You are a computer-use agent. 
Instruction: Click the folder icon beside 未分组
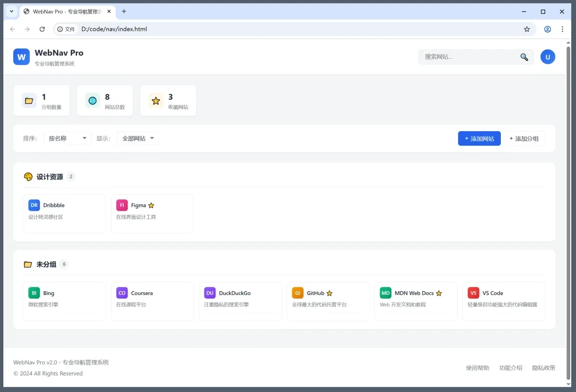tap(28, 264)
